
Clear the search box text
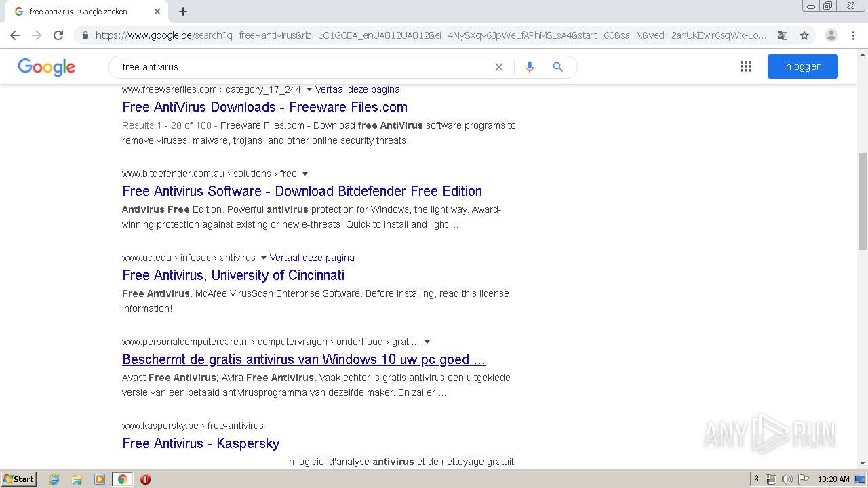coord(499,67)
